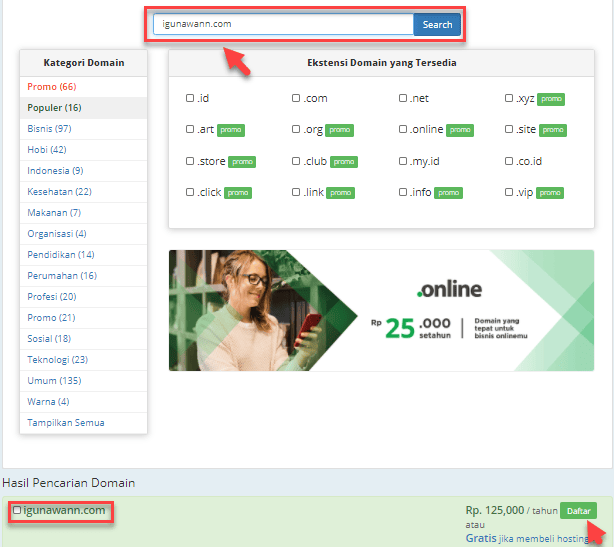614x547 pixels.
Task: Click the promo badge next to .click
Action: point(238,193)
